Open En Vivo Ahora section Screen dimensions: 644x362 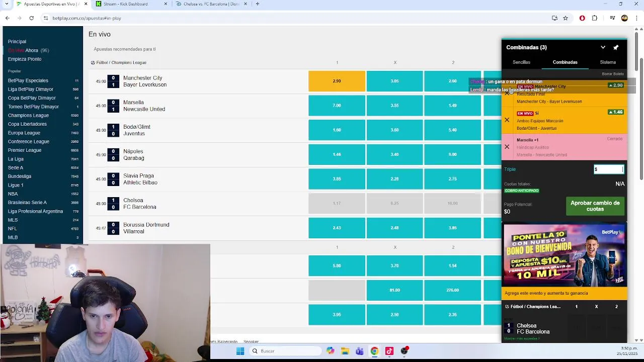[x=28, y=50]
